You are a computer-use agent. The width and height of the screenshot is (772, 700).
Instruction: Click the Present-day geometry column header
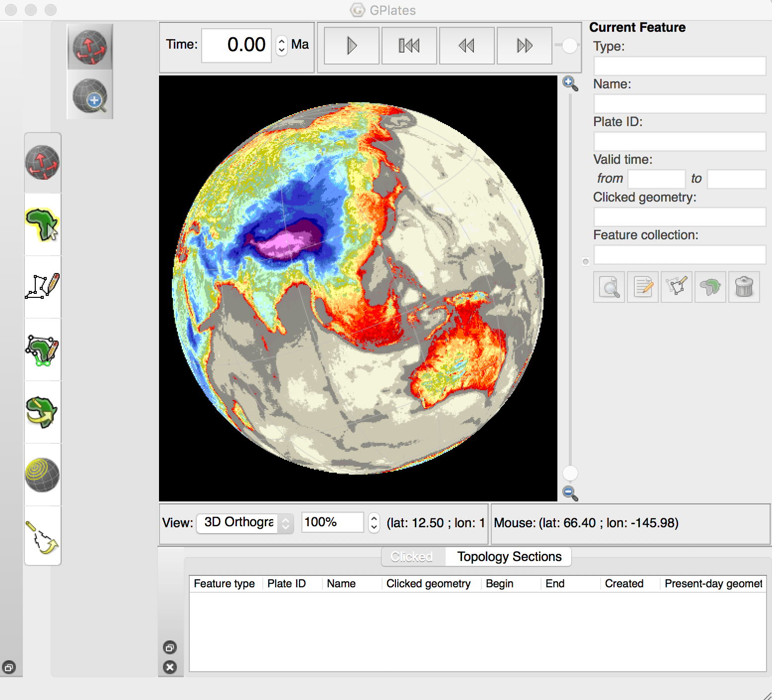click(713, 584)
